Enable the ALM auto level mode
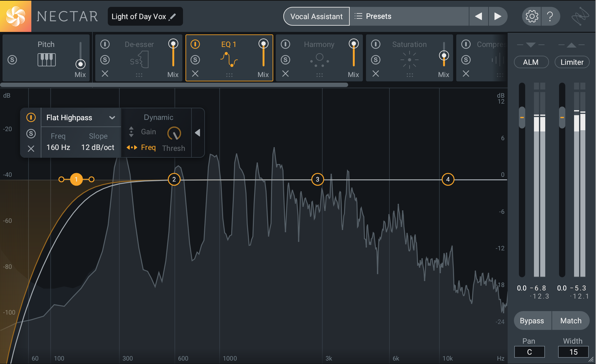 pos(531,62)
